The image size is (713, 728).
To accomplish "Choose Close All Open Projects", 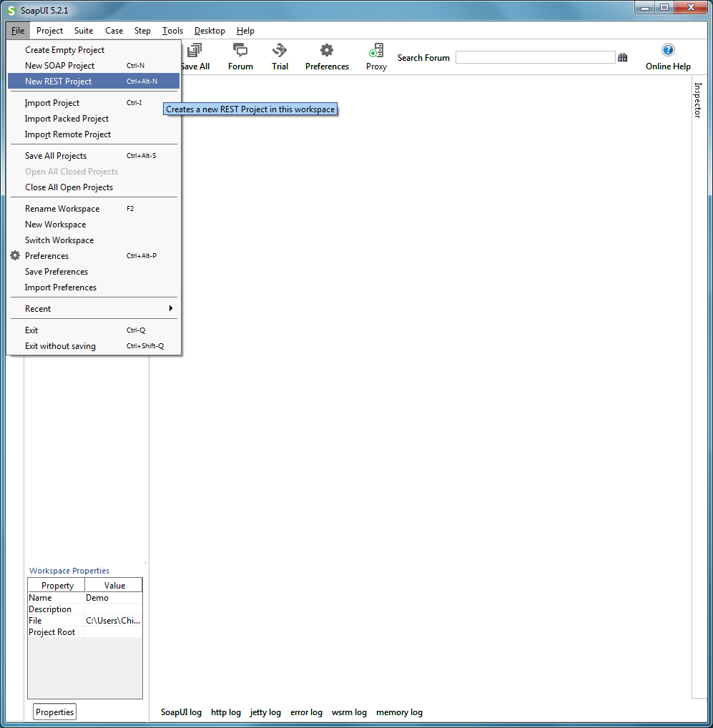I will click(x=94, y=187).
